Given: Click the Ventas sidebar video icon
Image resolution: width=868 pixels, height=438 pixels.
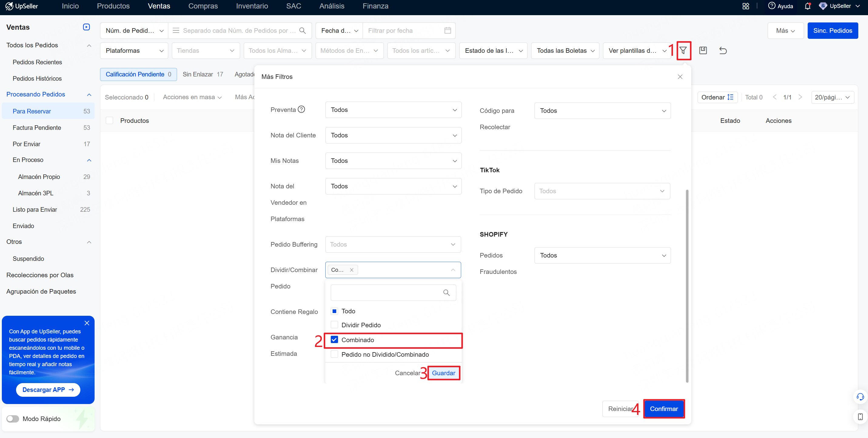Looking at the screenshot, I should (86, 27).
